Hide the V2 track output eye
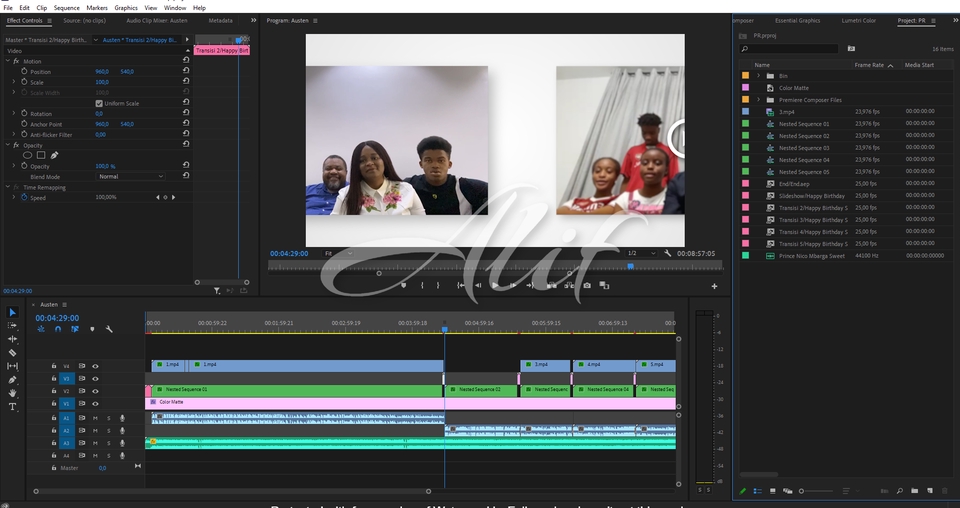Screen dimensions: 960x508 pyautogui.click(x=95, y=391)
